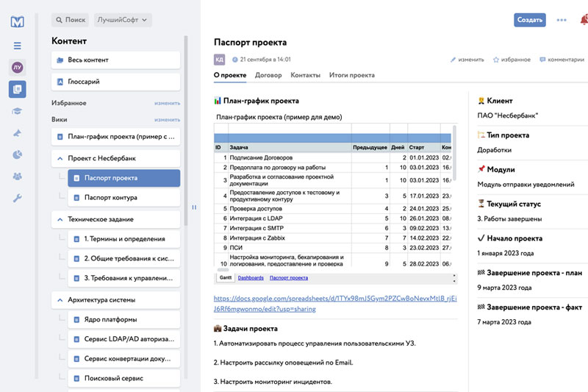Click изменить next to Избранное
588x392 pixels.
167,103
